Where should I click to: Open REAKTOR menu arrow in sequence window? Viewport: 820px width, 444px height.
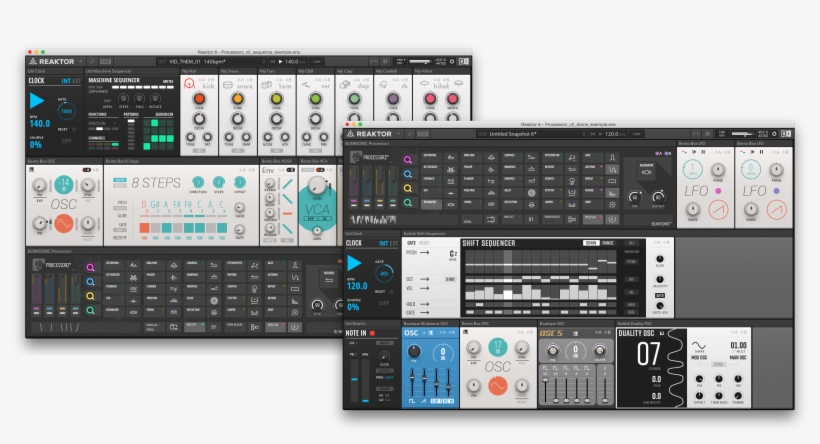tap(81, 62)
